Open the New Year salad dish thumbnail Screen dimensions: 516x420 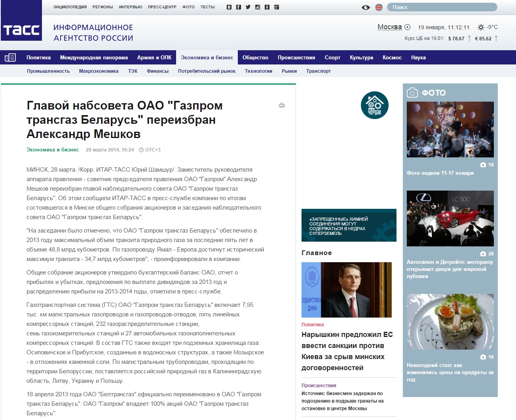point(450,322)
